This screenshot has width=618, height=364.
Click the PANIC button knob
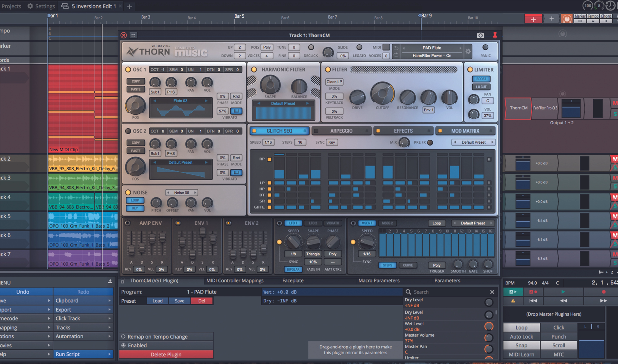click(x=485, y=47)
